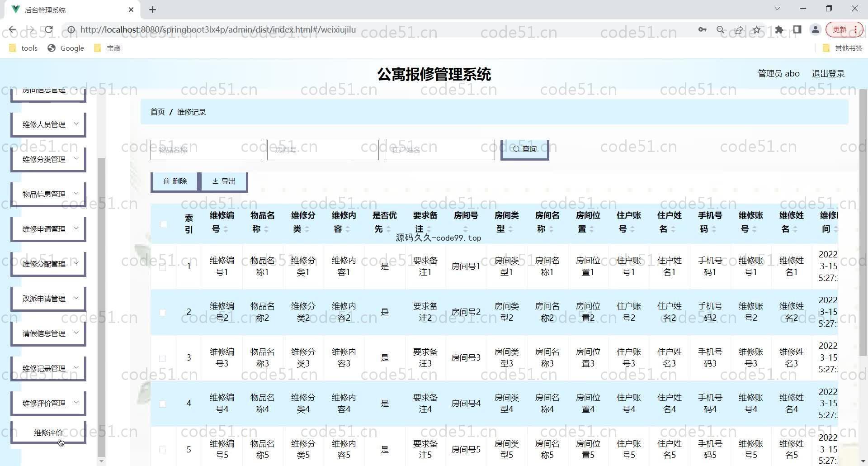Expand the 维修分类管理 menu
868x466 pixels.
[x=48, y=159]
